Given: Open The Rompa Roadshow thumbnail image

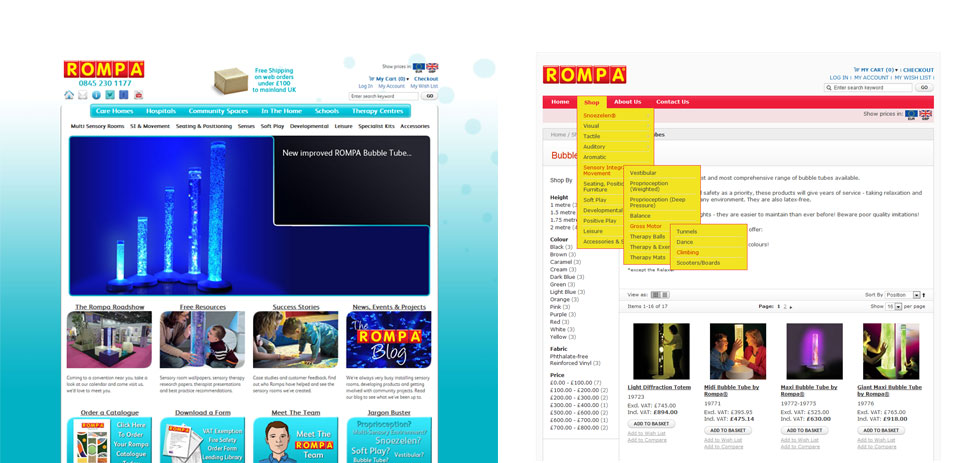Looking at the screenshot, I should (x=109, y=339).
